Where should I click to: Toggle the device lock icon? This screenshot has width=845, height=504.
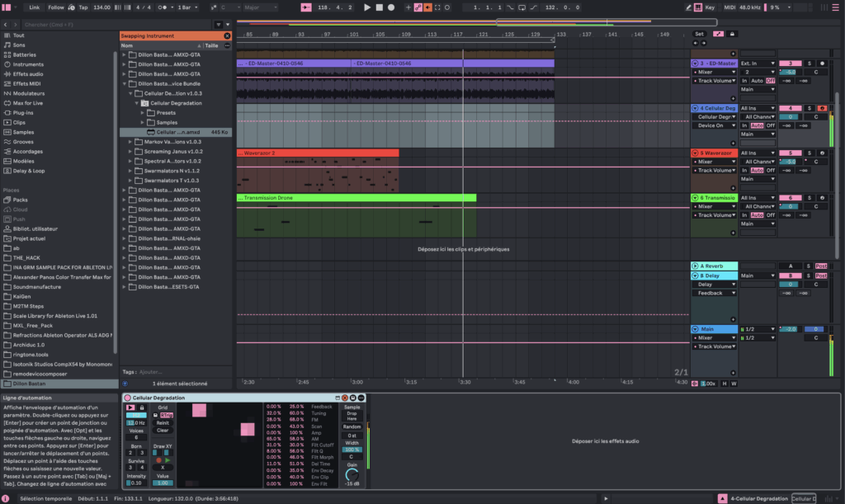click(142, 408)
